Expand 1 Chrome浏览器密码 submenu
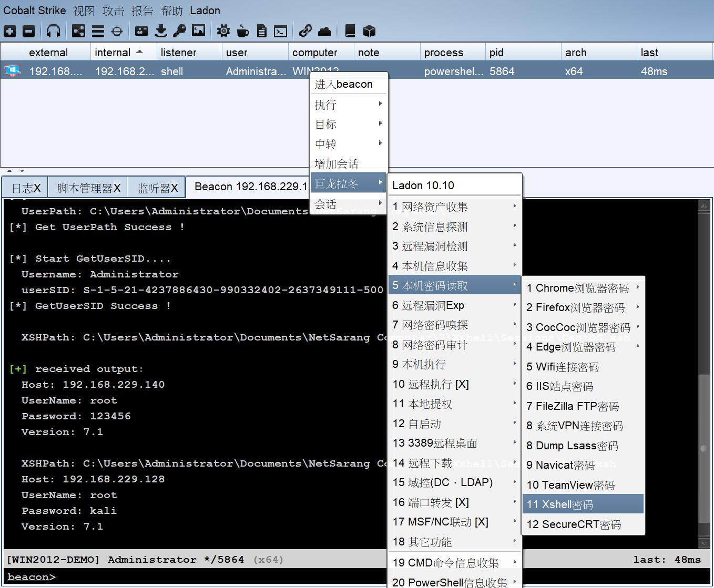Image resolution: width=714 pixels, height=588 pixels. (583, 288)
